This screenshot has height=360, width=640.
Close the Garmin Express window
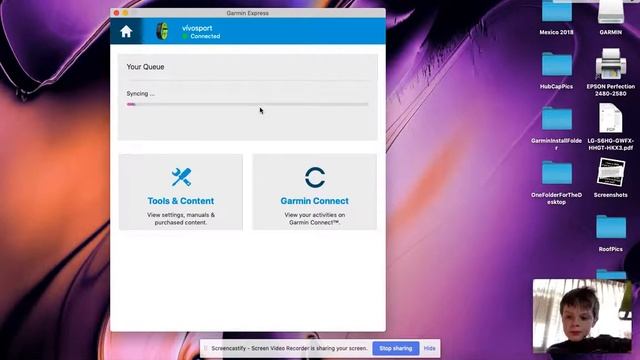coord(116,13)
